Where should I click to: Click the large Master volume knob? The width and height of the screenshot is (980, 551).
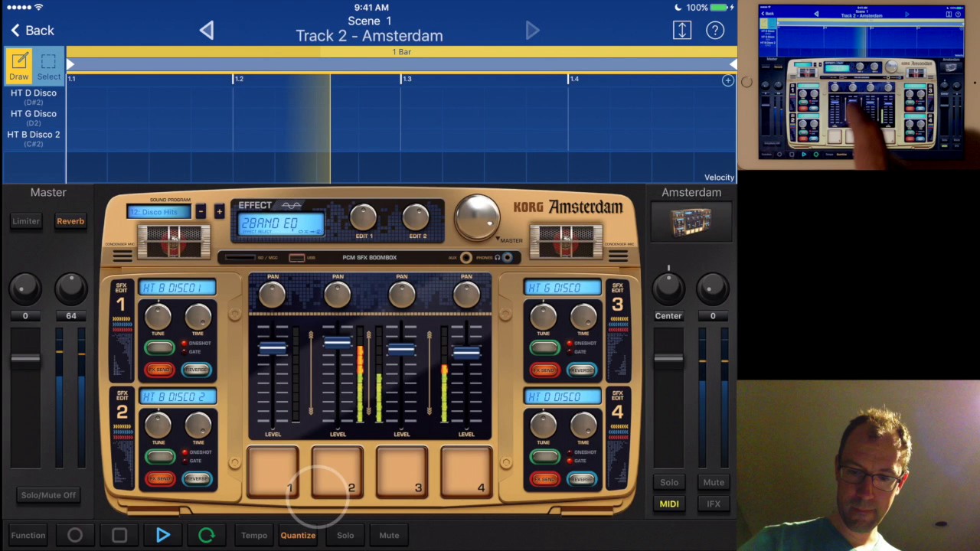coord(476,216)
